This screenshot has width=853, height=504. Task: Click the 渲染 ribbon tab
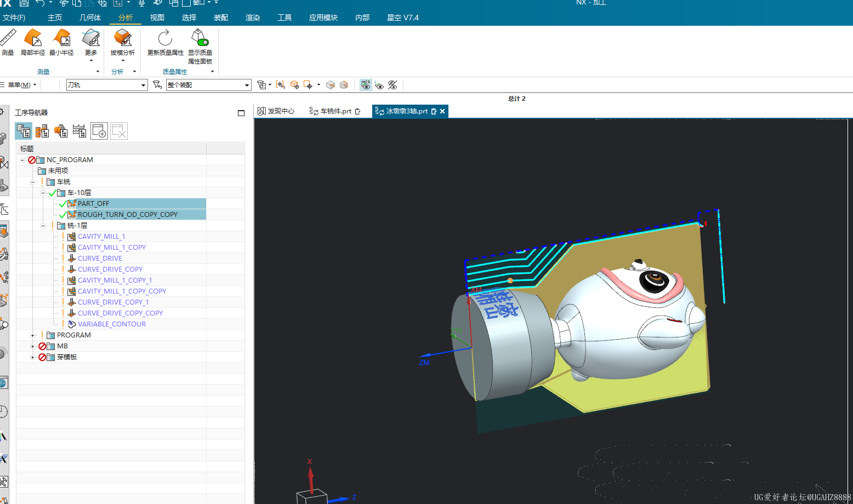tap(253, 18)
